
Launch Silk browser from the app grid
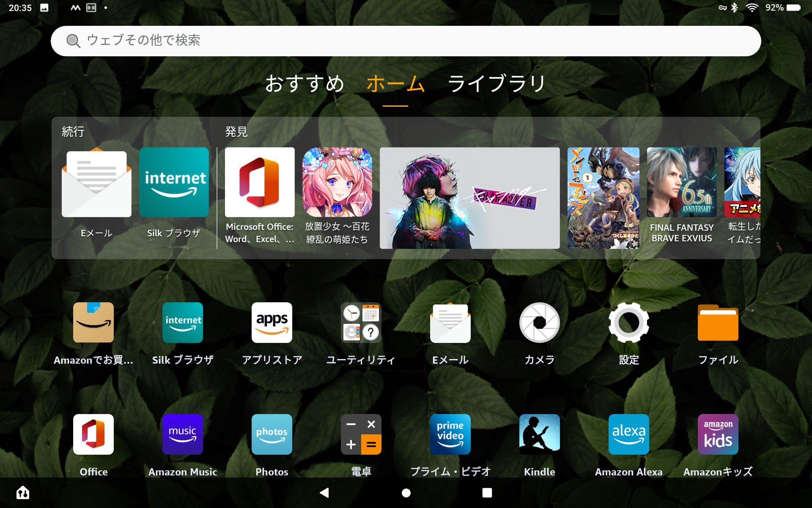click(182, 323)
